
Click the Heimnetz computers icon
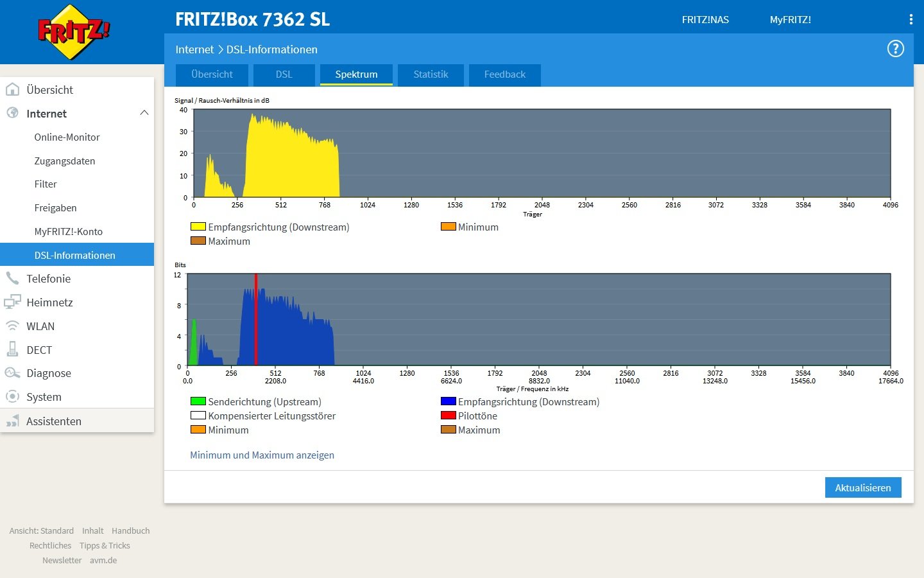point(12,302)
